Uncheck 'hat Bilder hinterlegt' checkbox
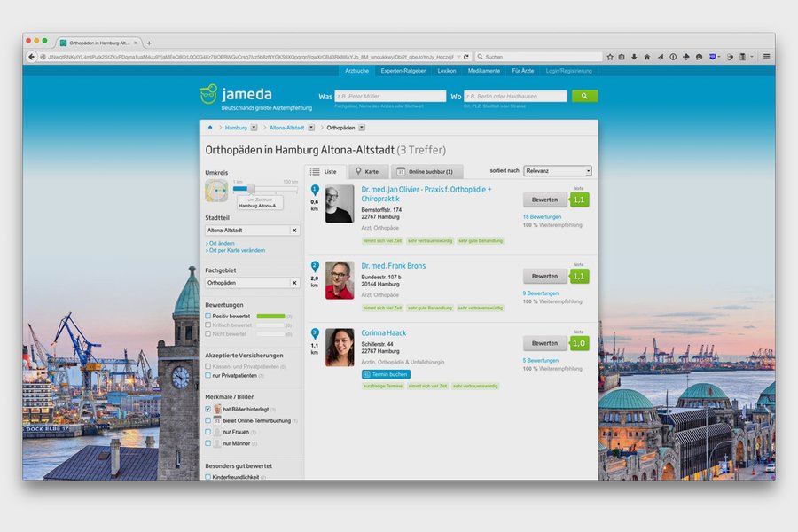This screenshot has width=798, height=532. coord(208,409)
